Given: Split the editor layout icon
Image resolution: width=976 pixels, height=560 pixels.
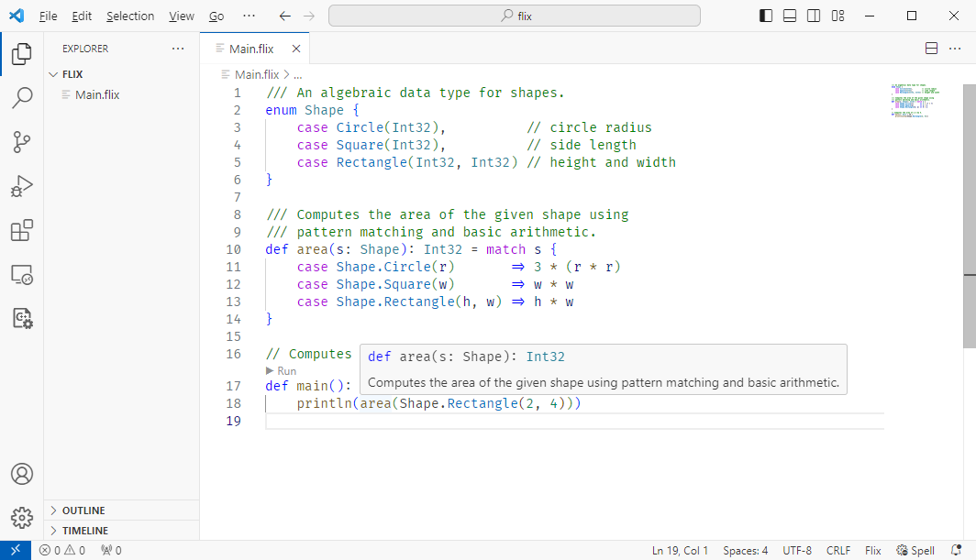Looking at the screenshot, I should click(x=931, y=49).
